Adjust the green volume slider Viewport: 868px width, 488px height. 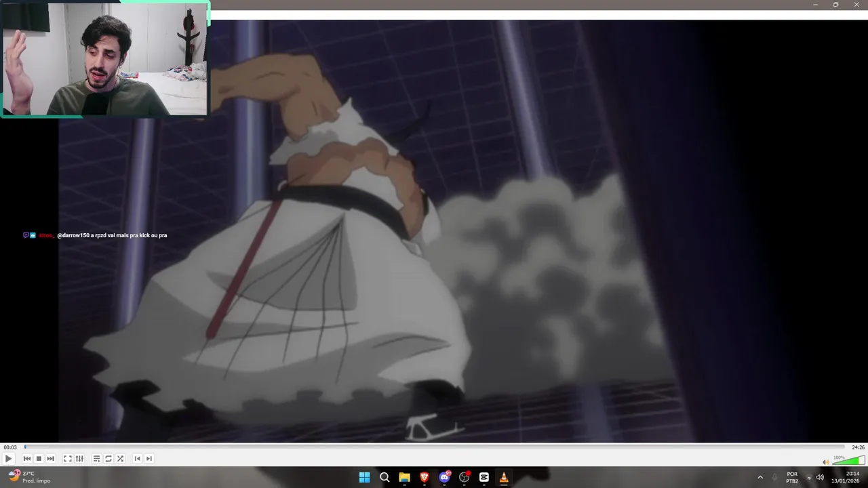coord(848,461)
